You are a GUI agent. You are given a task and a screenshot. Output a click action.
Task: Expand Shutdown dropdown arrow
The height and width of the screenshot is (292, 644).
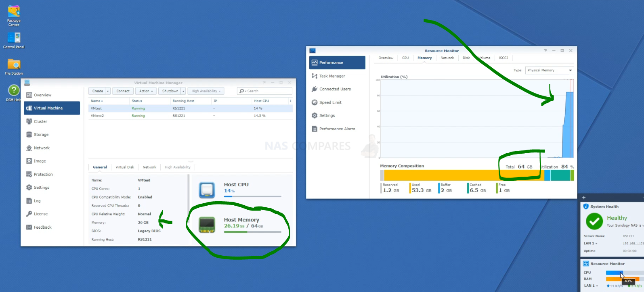pos(183,91)
